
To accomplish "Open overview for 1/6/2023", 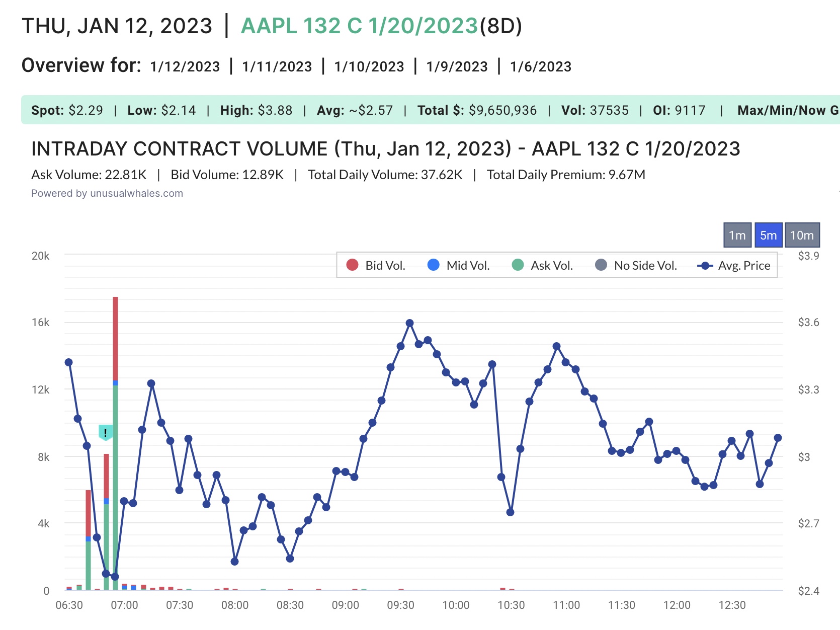I will coord(541,66).
